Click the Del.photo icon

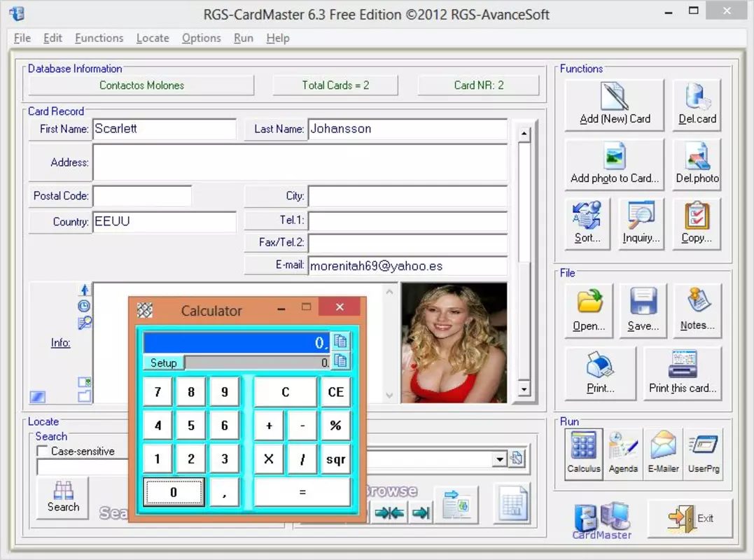(697, 155)
